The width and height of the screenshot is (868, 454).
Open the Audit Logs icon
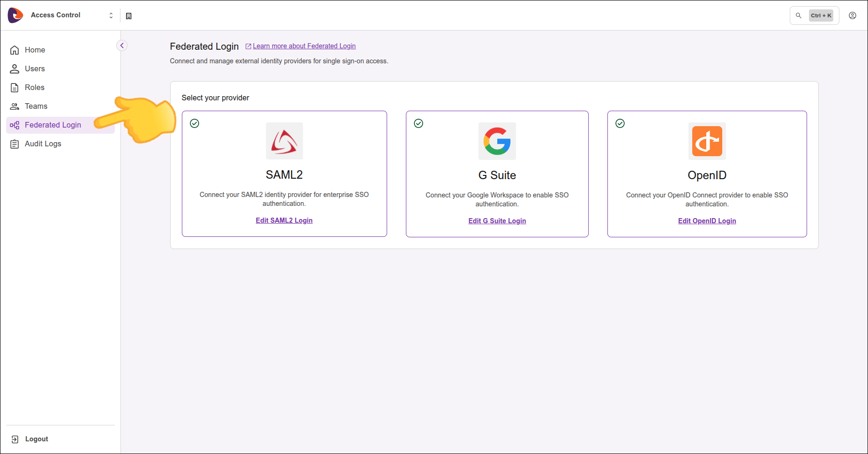coord(15,144)
